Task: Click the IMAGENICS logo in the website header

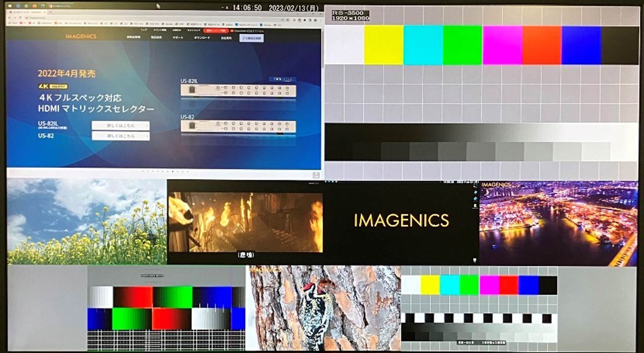Action: (80, 37)
